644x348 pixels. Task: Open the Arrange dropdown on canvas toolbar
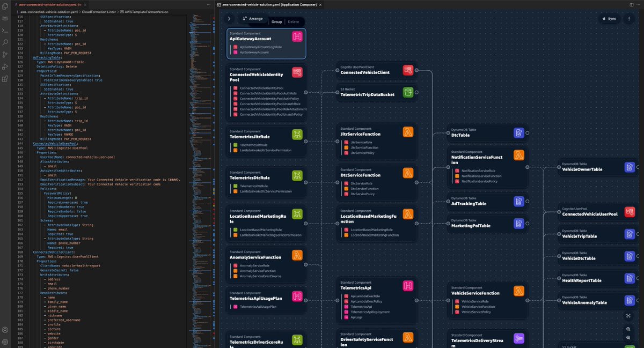coord(252,19)
